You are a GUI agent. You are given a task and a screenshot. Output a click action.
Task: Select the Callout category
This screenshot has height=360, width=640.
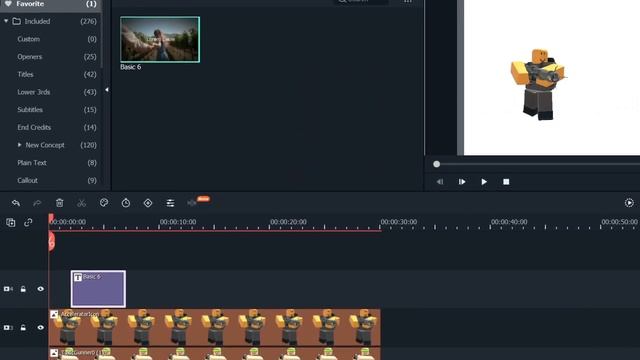(x=27, y=180)
